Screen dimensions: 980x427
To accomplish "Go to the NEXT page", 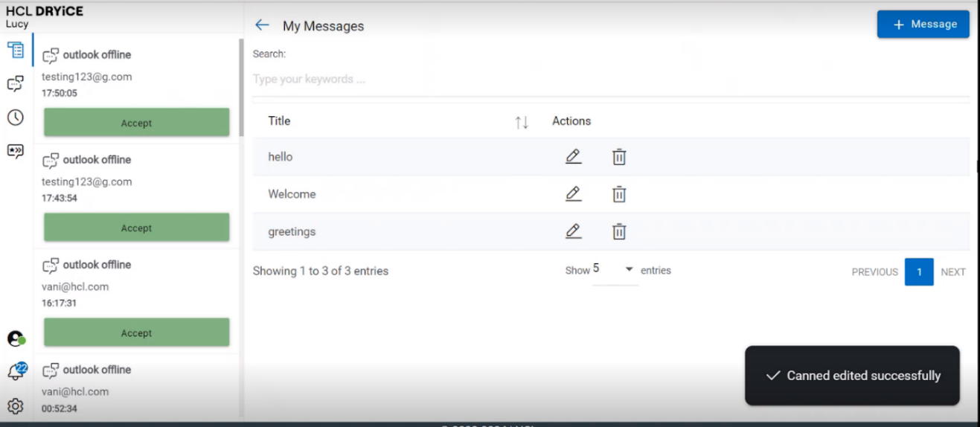I will click(953, 272).
